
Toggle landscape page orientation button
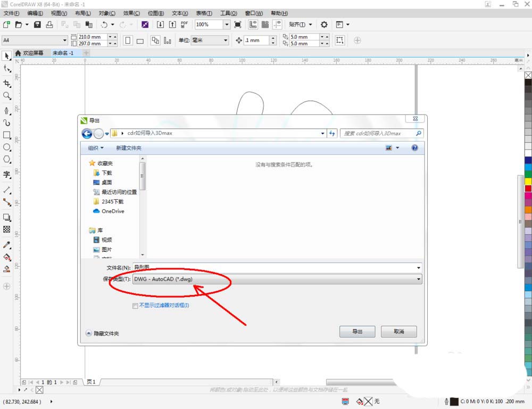[140, 41]
